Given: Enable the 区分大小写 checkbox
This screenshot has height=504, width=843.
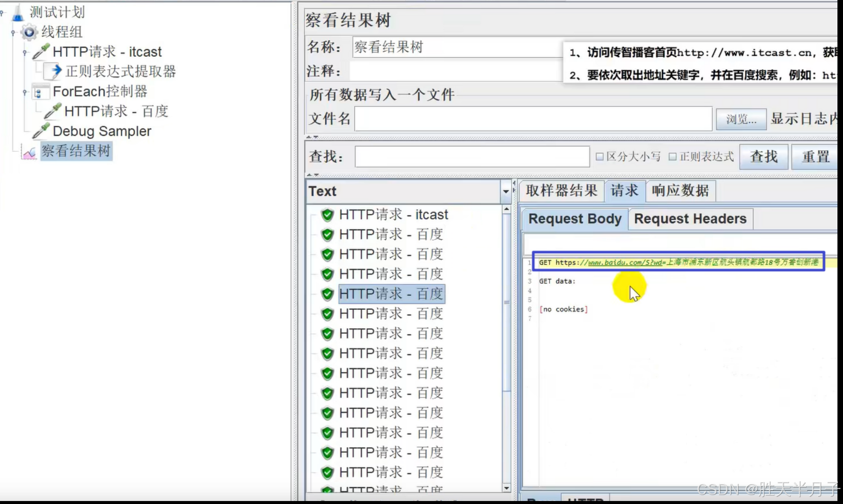Looking at the screenshot, I should [x=600, y=157].
